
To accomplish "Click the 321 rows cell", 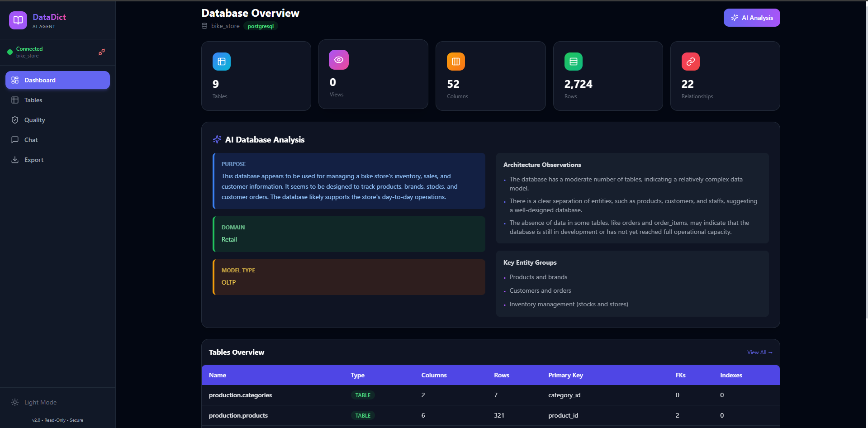I will point(499,415).
